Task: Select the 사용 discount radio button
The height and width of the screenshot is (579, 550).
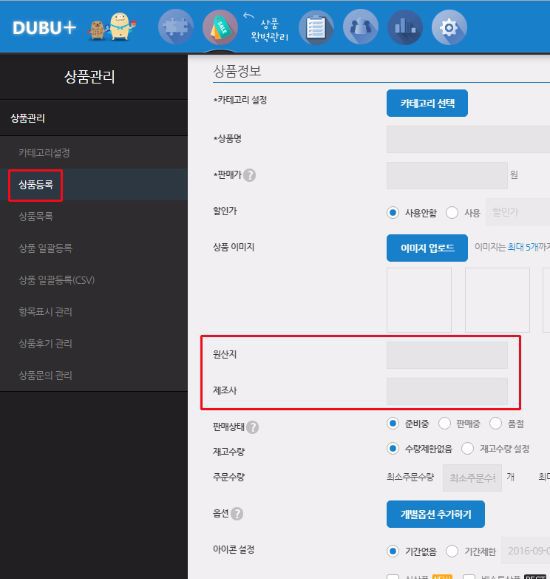Action: (452, 213)
